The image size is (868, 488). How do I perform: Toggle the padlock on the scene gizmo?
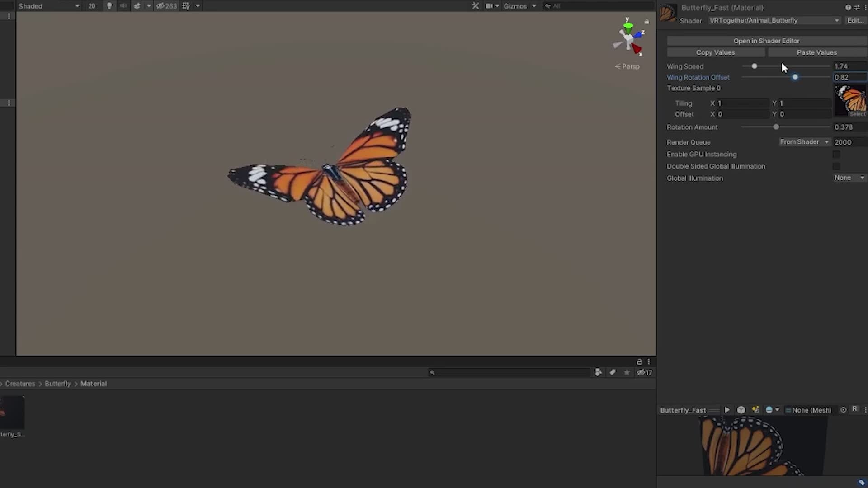point(646,21)
